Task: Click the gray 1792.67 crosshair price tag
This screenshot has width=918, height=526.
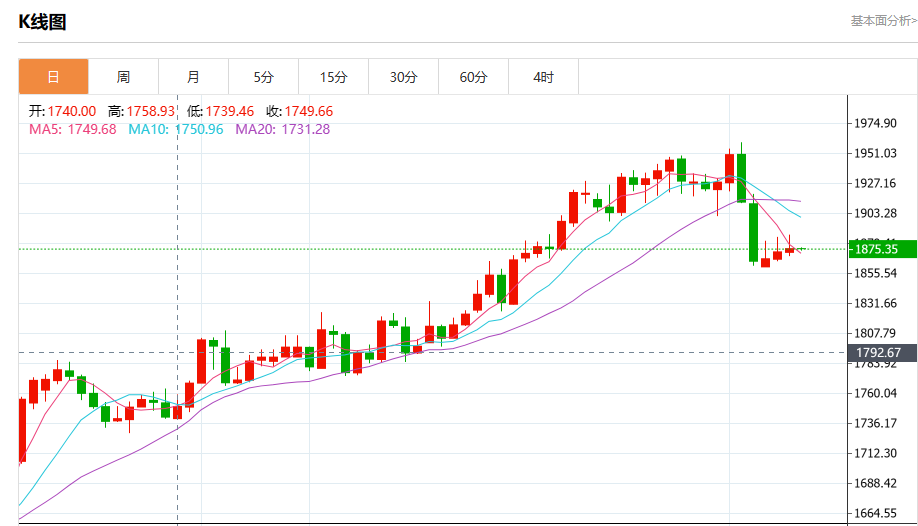Action: pyautogui.click(x=875, y=352)
